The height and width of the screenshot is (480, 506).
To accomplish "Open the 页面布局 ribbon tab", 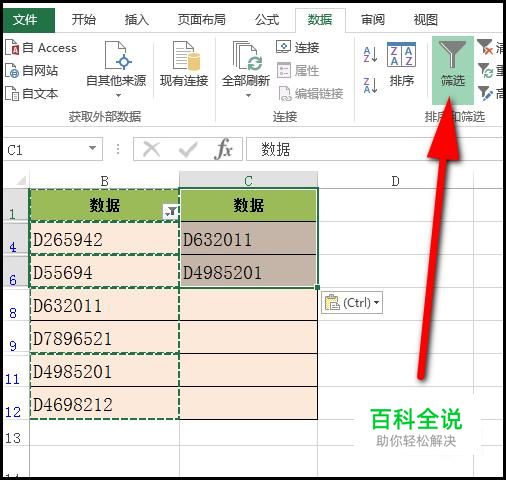I will point(201,20).
